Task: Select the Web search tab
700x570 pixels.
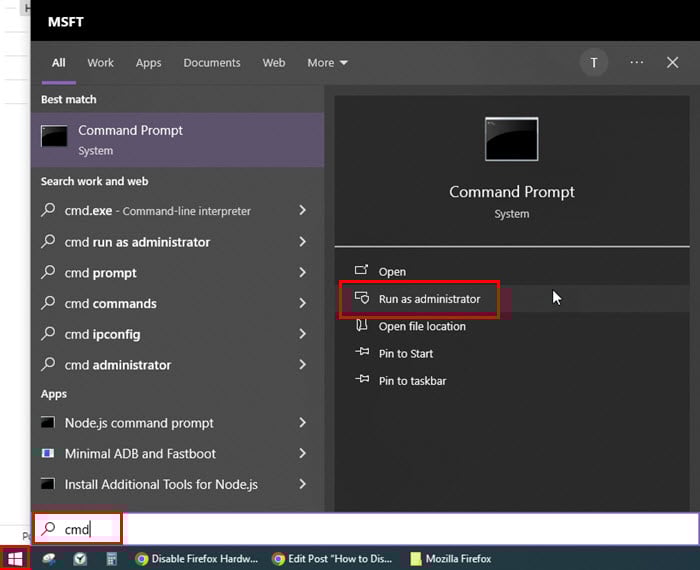Action: point(274,63)
